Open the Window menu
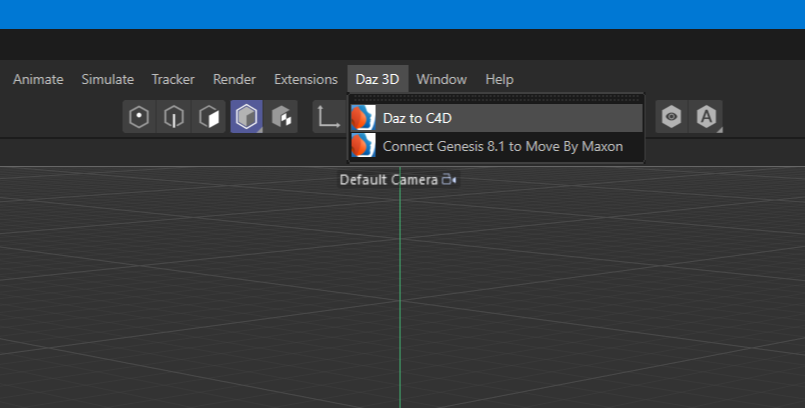Viewport: 805px width, 408px height. 441,79
